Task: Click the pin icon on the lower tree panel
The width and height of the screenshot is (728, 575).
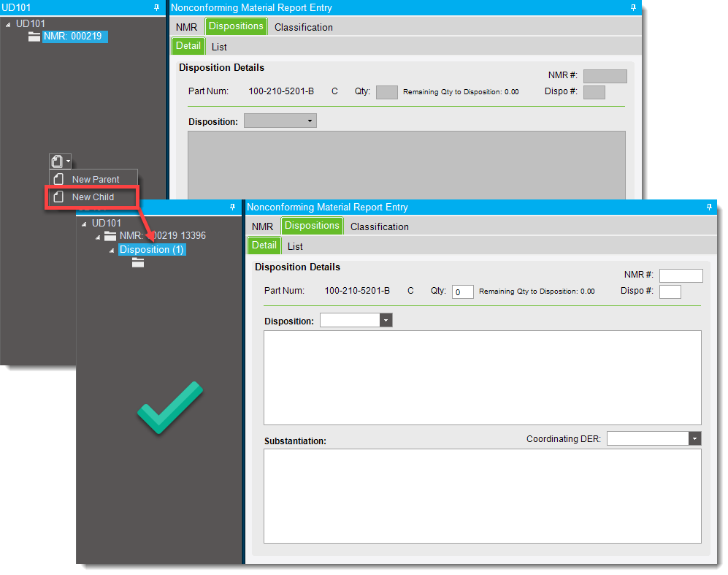Action: [x=232, y=207]
